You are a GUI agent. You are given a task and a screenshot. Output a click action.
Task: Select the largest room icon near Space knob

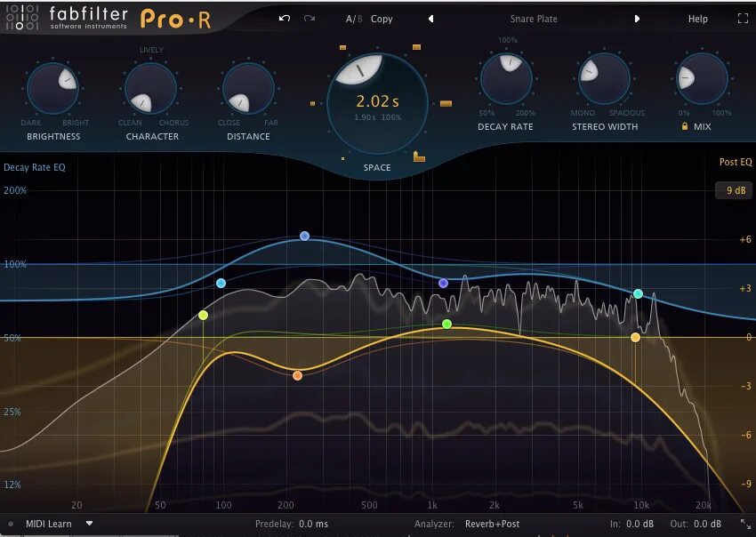419,156
